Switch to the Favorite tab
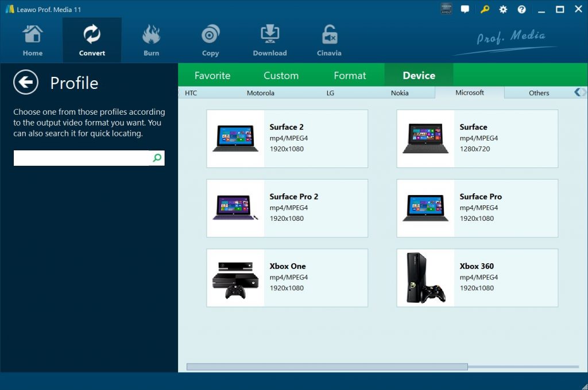 (x=212, y=75)
